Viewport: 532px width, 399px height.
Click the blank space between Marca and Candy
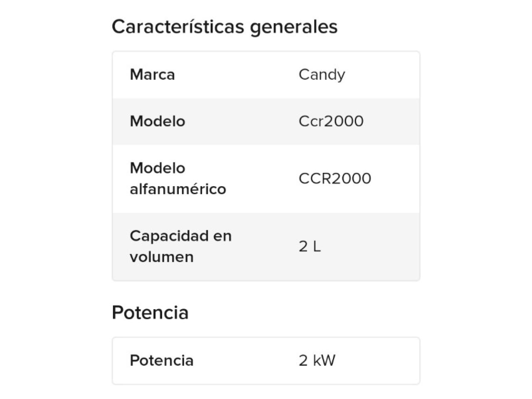(x=237, y=75)
